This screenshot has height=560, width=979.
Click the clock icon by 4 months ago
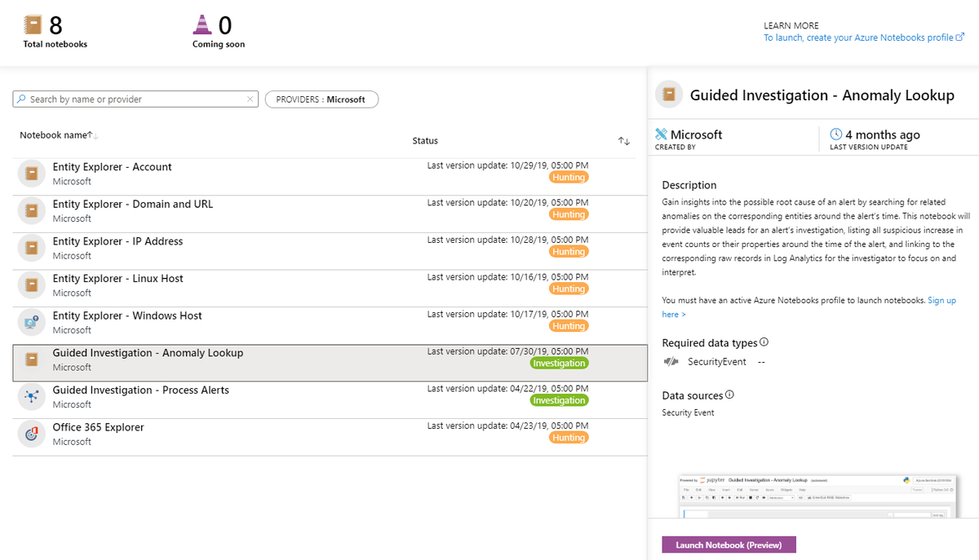835,134
